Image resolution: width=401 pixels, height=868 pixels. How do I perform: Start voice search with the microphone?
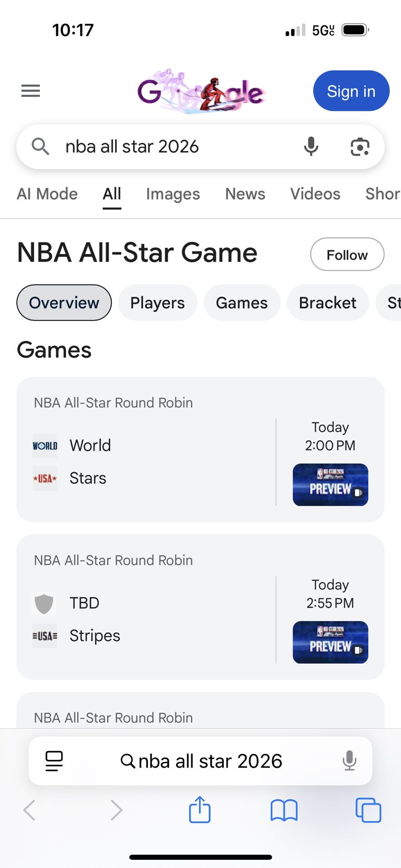311,147
